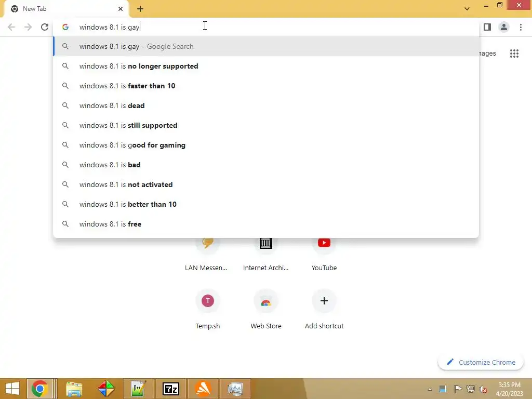Click Chrome taskbar icon
The width and height of the screenshot is (532, 399).
point(39,389)
